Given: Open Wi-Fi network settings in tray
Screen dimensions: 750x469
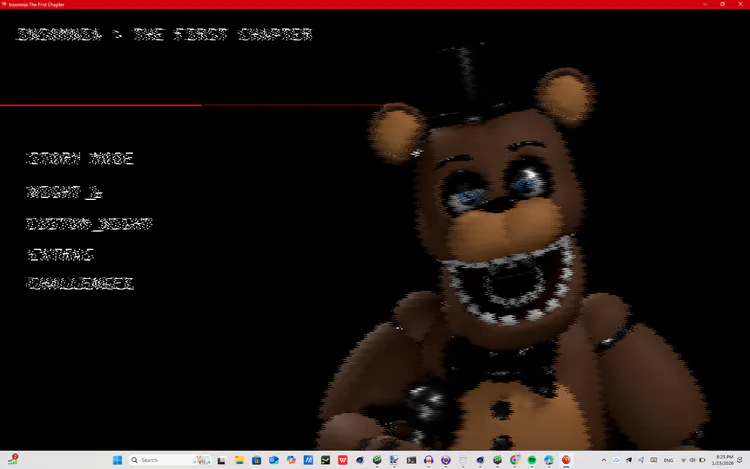Looking at the screenshot, I should pos(683,460).
